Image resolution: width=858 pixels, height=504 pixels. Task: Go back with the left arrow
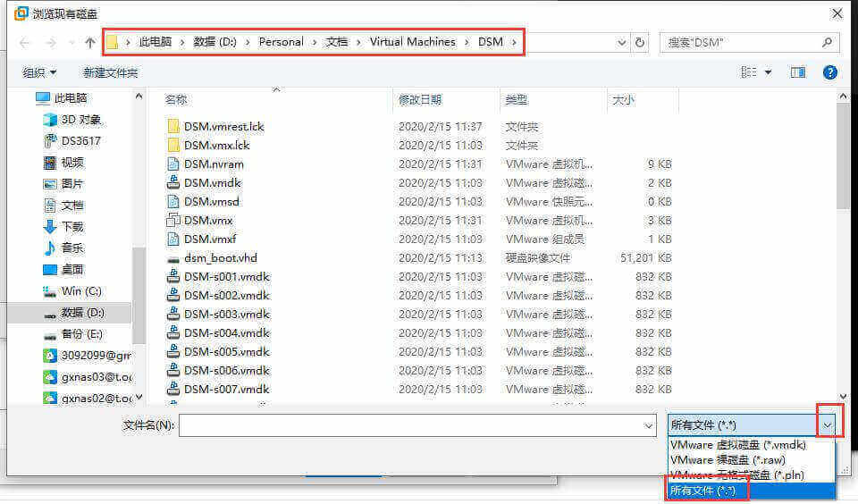[24, 43]
